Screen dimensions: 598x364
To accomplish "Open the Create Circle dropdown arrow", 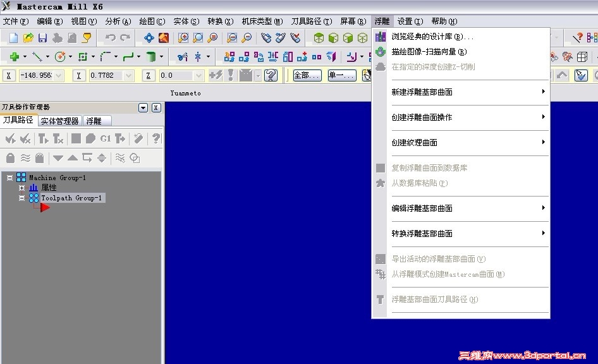I will (x=70, y=57).
